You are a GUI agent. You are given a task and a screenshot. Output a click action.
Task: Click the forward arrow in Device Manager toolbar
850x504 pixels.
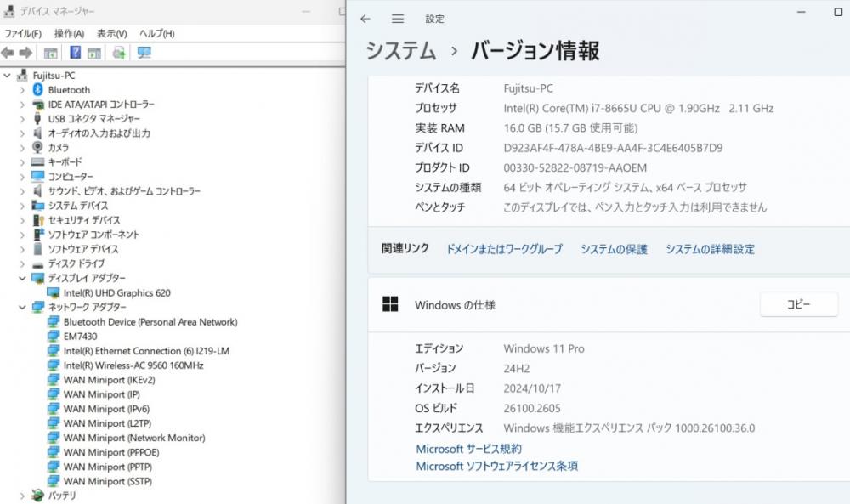pos(25,53)
